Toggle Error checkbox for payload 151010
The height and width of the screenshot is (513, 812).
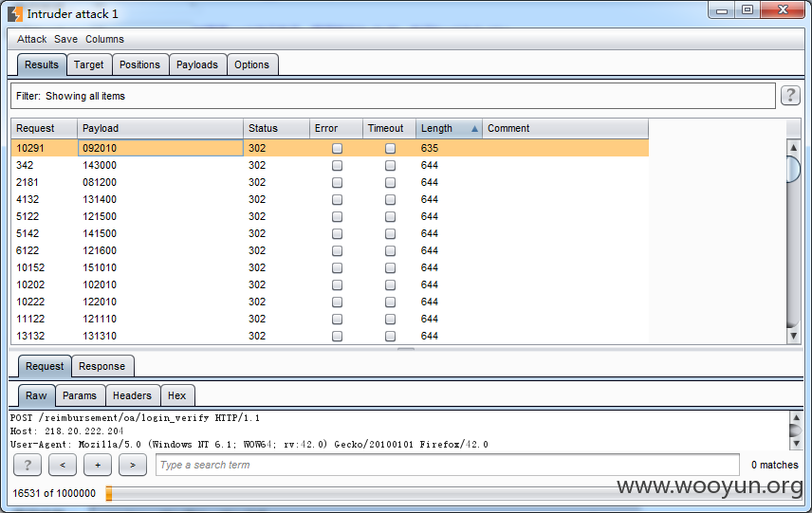pos(337,268)
